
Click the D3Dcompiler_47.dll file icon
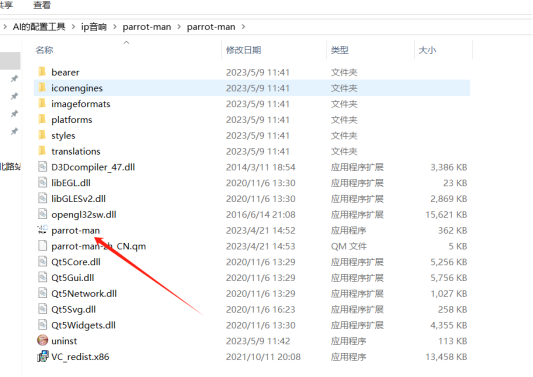(42, 167)
